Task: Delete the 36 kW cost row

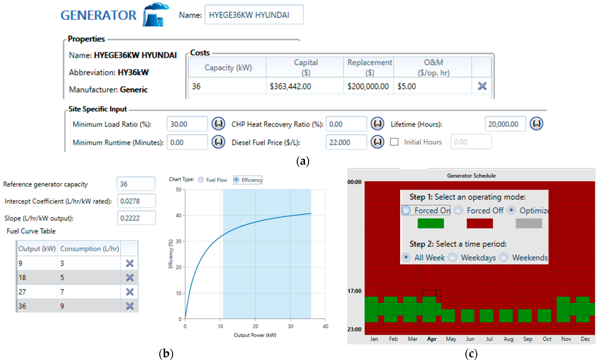Action: click(x=482, y=86)
